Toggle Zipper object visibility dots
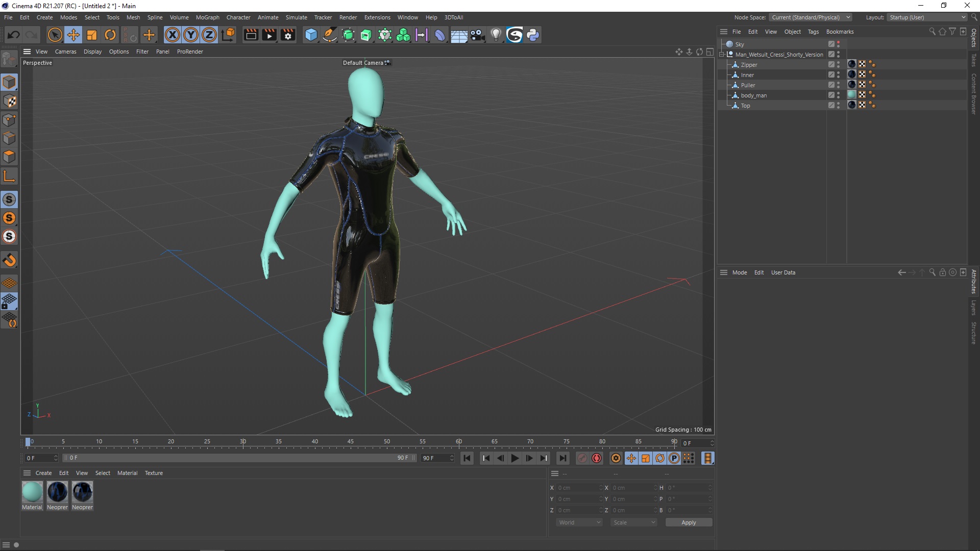Image resolution: width=980 pixels, height=551 pixels. pyautogui.click(x=838, y=65)
